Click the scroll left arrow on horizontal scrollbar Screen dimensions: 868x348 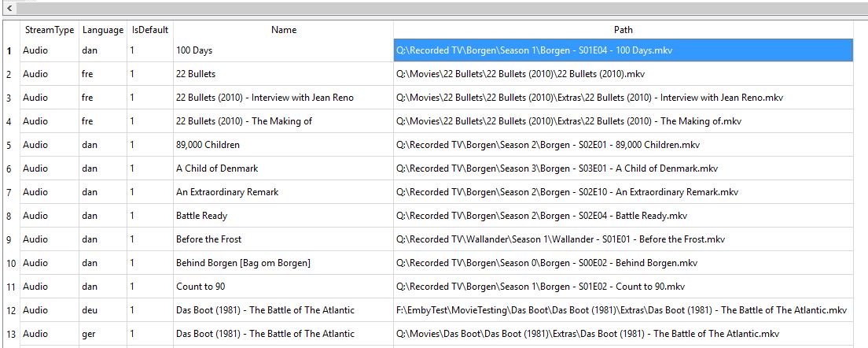(x=9, y=7)
